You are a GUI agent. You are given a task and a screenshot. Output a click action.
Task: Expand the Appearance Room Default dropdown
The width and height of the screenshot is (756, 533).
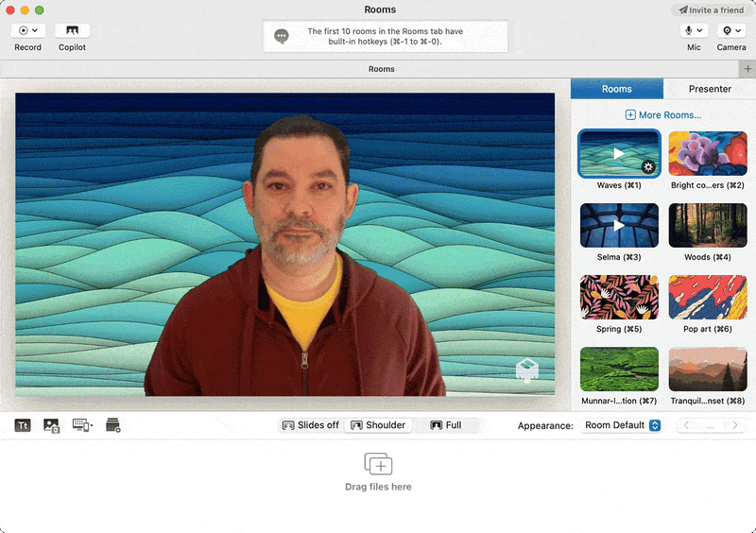(622, 425)
